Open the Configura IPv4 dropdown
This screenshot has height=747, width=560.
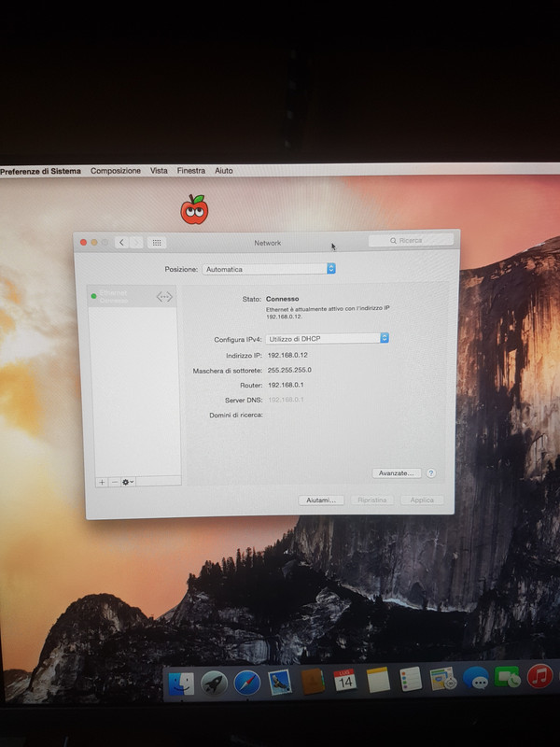[328, 338]
